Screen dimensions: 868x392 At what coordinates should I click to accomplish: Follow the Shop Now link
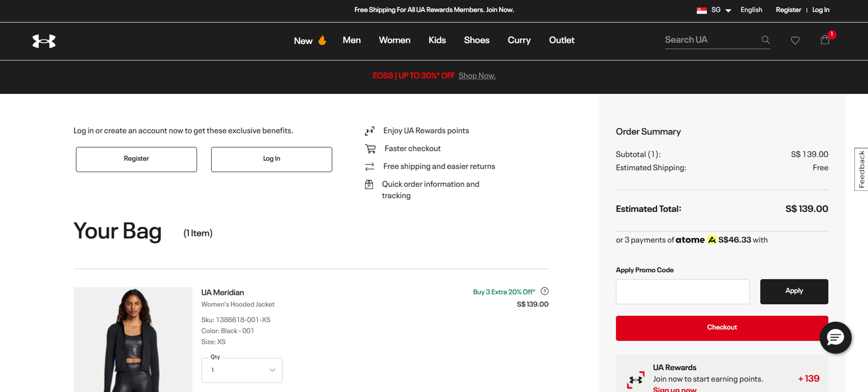[477, 76]
